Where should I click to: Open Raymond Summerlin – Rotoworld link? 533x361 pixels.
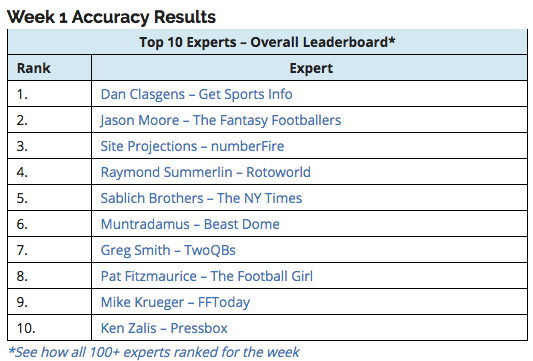(x=206, y=172)
